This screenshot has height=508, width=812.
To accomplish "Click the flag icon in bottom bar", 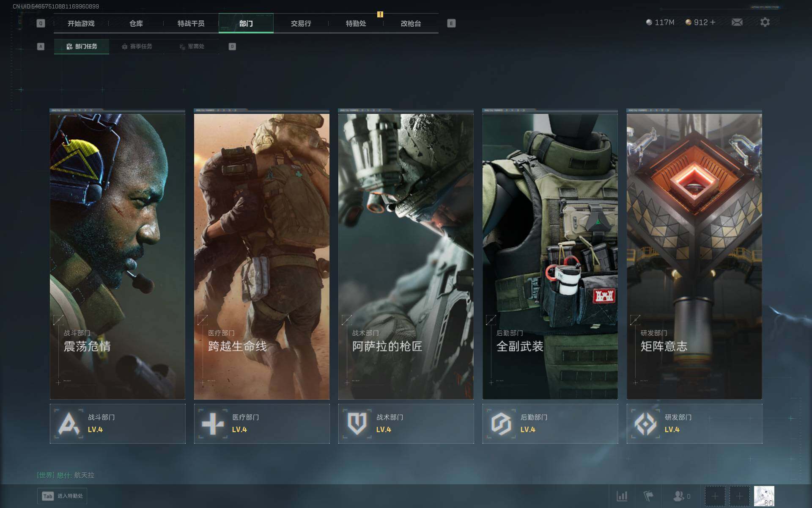I will [x=648, y=496].
